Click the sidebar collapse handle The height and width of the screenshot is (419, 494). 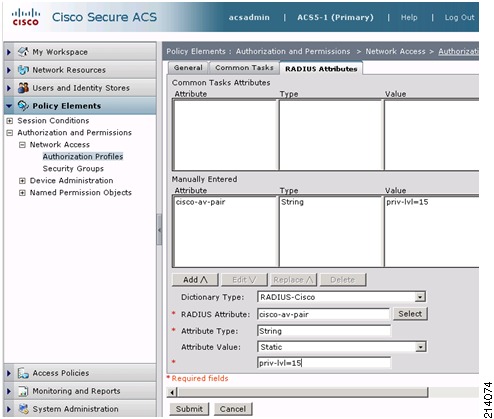tap(159, 230)
